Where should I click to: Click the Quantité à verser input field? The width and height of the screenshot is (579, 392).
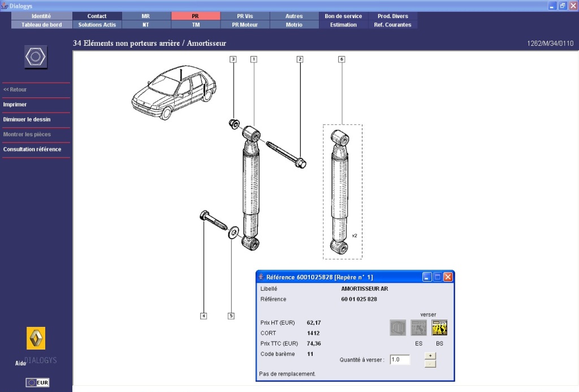(400, 360)
